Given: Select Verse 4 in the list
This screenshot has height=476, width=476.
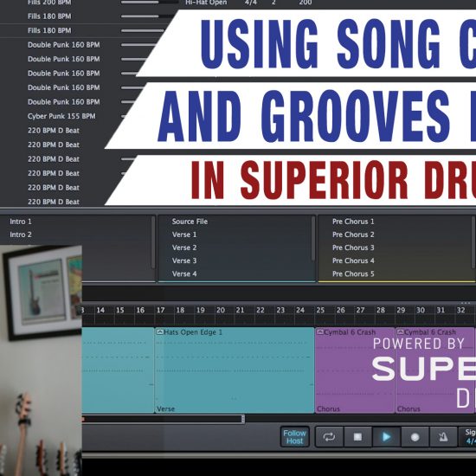Looking at the screenshot, I should (x=184, y=273).
